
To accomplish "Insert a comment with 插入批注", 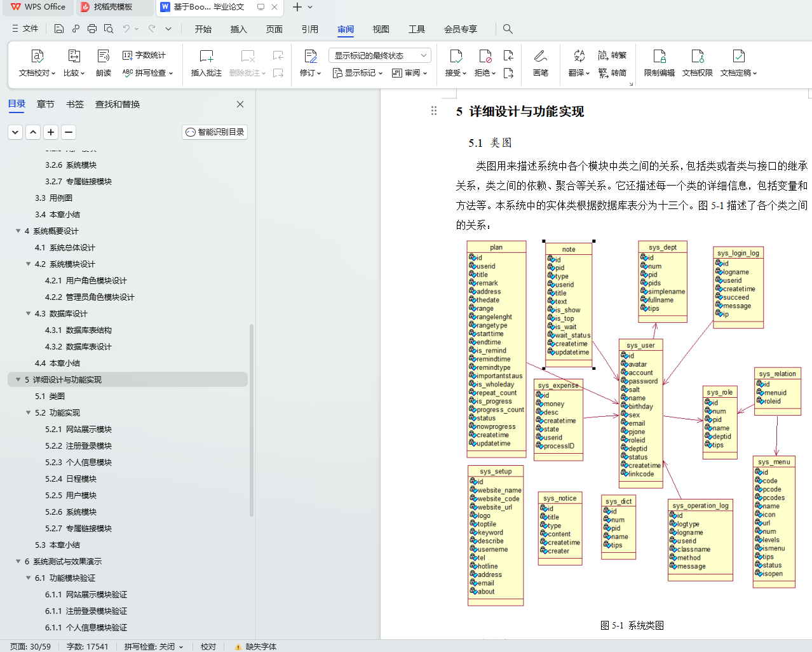I will tap(206, 64).
